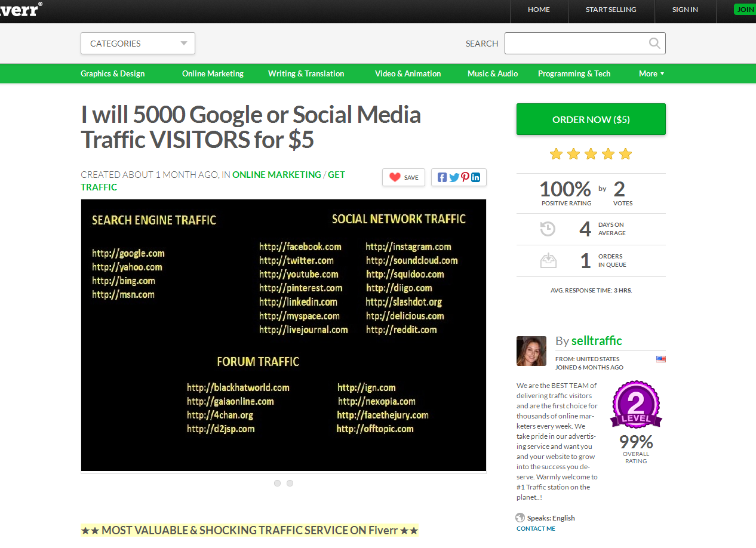The width and height of the screenshot is (756, 548).
Task: Share gig on Facebook icon
Action: (x=442, y=177)
